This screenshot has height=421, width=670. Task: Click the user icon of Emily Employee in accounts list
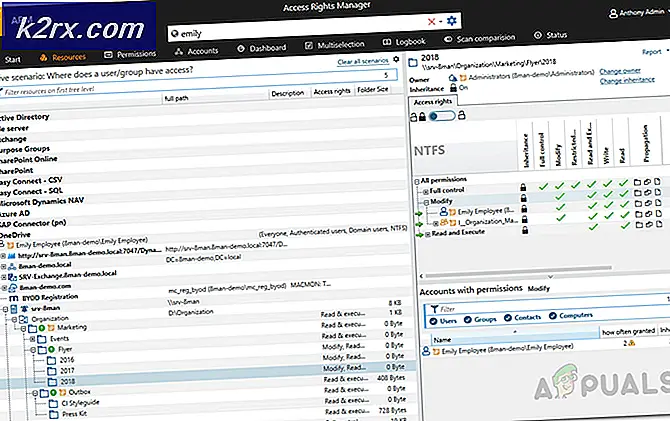(x=426, y=351)
